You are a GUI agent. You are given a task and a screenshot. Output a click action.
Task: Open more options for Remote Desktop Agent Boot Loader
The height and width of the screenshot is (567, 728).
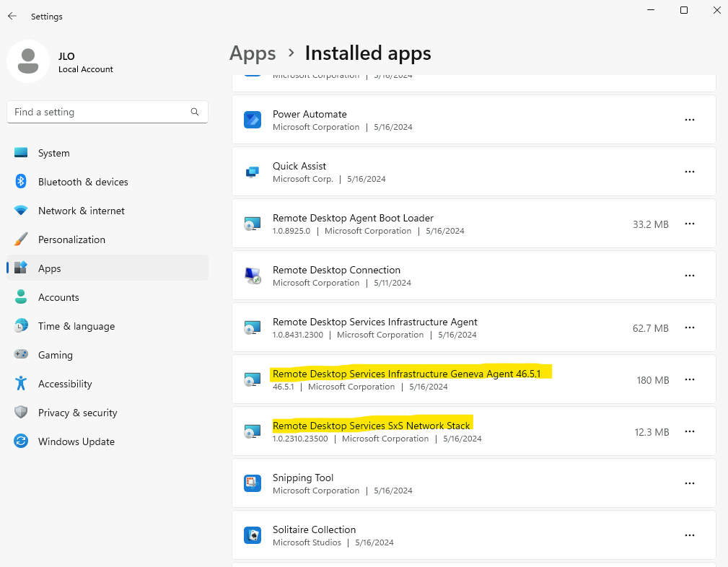[690, 224]
